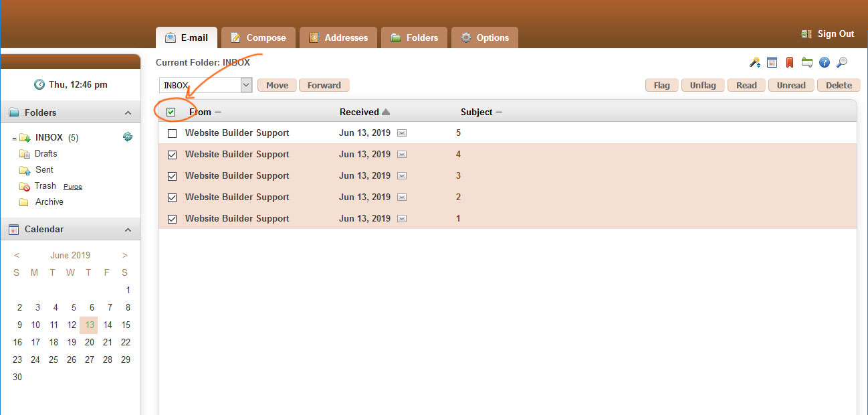Refresh INBOX with the green sync icon
Image resolution: width=868 pixels, height=415 pixels.
pos(128,137)
